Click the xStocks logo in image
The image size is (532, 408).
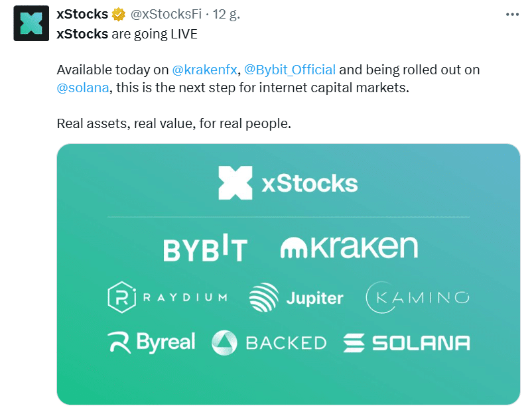point(288,183)
